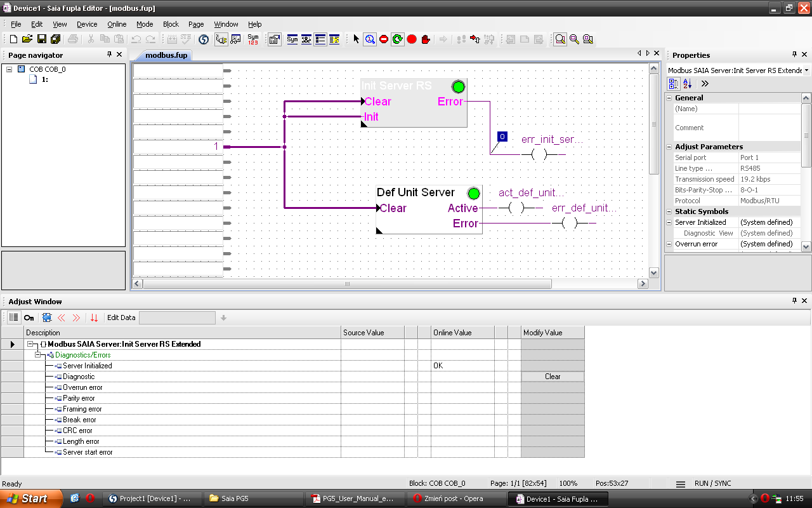Click the Start button on the taskbar
This screenshot has height=508, width=812.
[x=31, y=498]
